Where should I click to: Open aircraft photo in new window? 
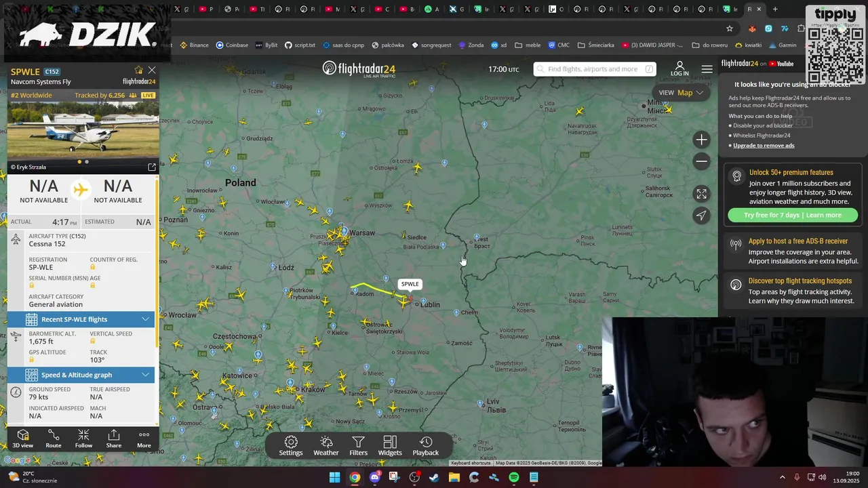(152, 167)
